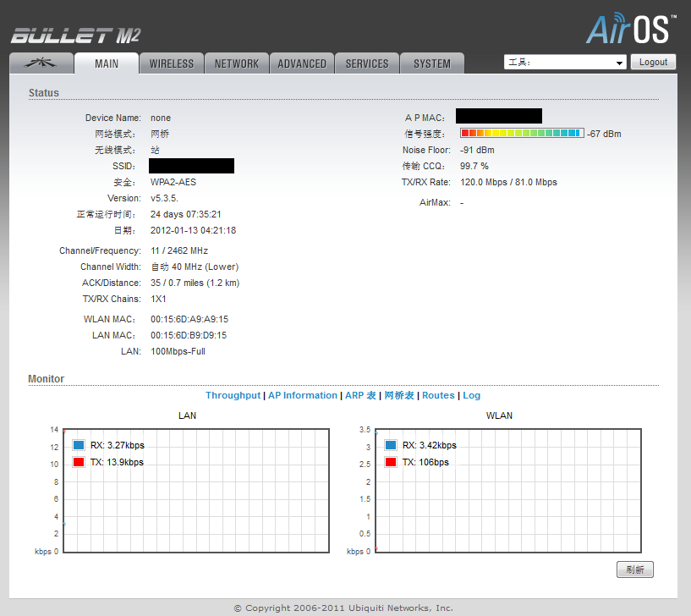Open the SERVICES tab
Screen dimensions: 691x616
367,63
